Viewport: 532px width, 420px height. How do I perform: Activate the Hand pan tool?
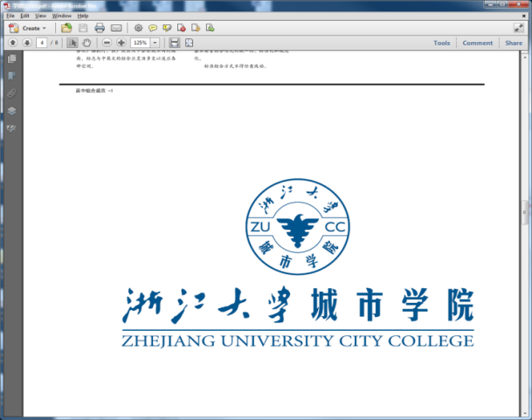86,43
